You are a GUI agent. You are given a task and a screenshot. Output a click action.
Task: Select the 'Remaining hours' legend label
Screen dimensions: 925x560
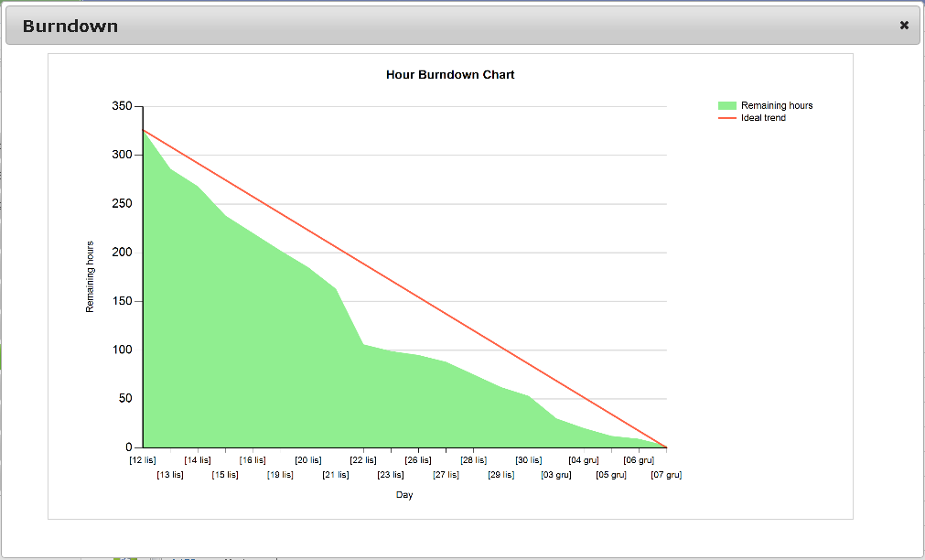pos(777,105)
